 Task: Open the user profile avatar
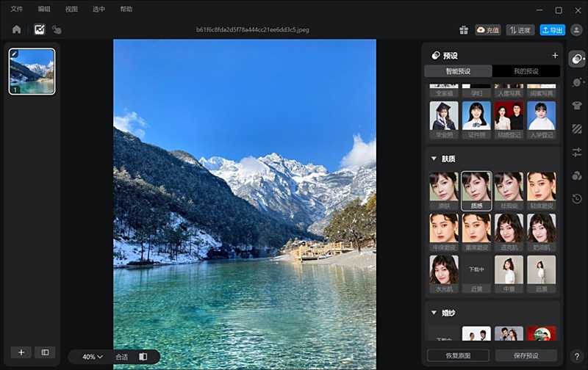point(576,30)
